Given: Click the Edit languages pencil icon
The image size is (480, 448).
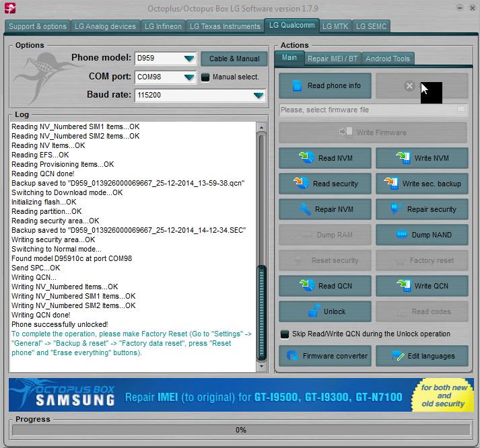Looking at the screenshot, I should pyautogui.click(x=398, y=356).
